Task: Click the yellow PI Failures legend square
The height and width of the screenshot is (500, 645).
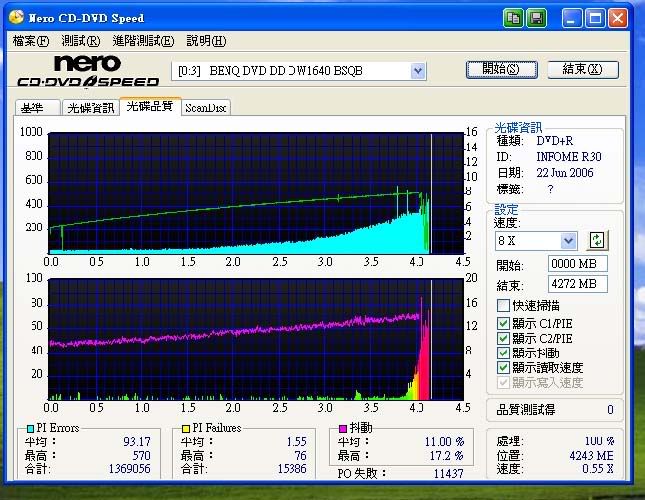Action: [186, 429]
